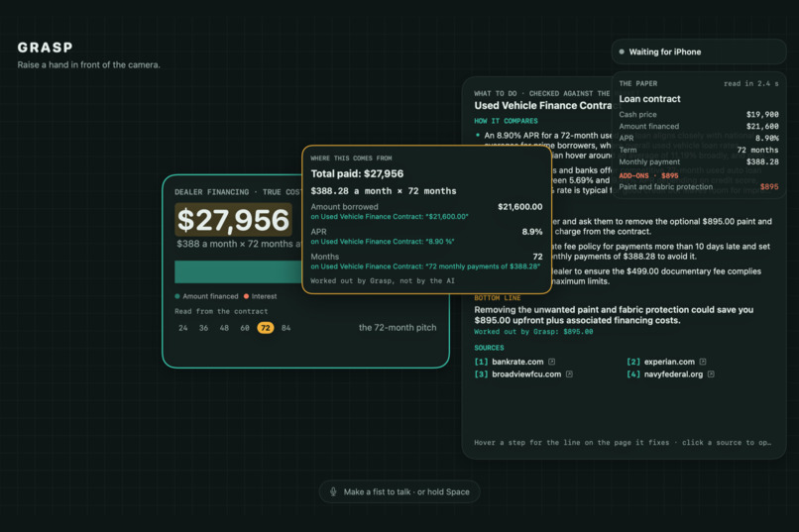The width and height of the screenshot is (799, 532).
Task: Select the 84-month term option
Action: point(285,328)
